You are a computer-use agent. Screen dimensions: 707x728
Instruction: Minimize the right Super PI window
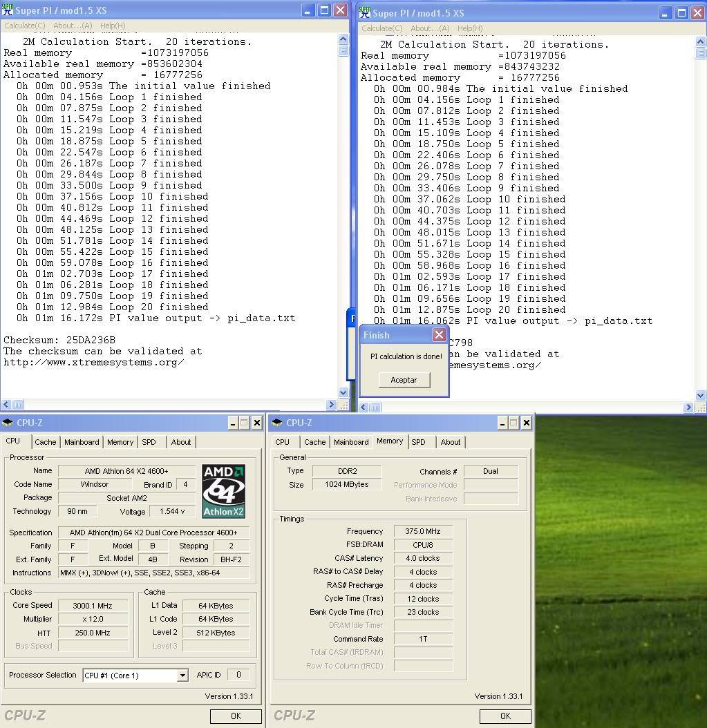(x=666, y=13)
